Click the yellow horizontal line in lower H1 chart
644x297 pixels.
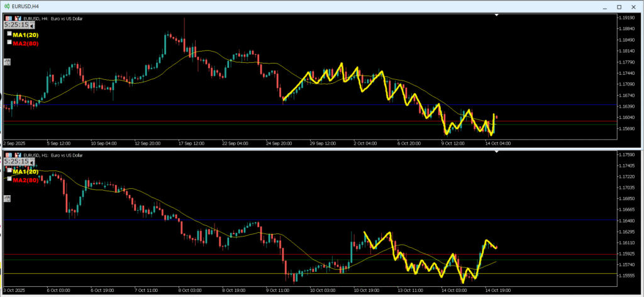(x=189, y=273)
